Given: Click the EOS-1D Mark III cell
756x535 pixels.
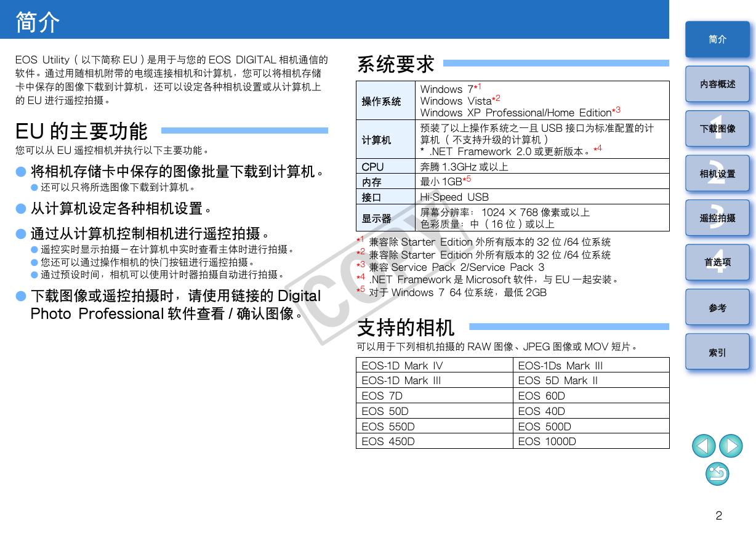Looking at the screenshot, I should pyautogui.click(x=435, y=380).
